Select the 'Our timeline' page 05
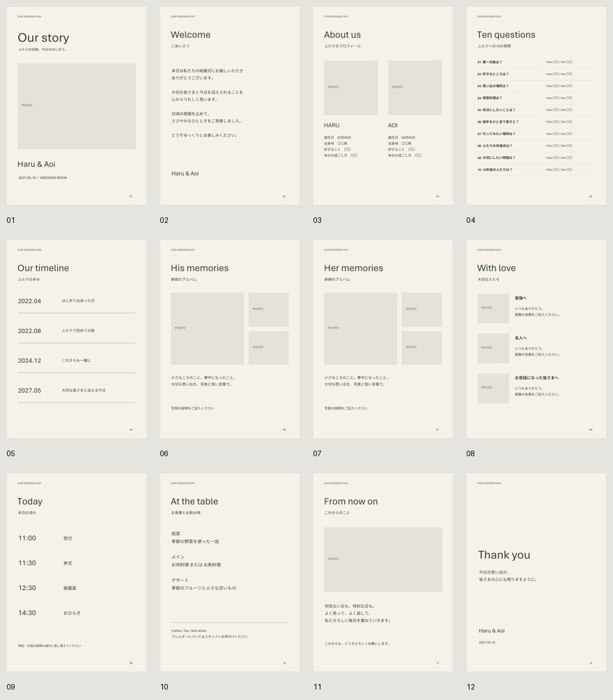 (x=77, y=339)
